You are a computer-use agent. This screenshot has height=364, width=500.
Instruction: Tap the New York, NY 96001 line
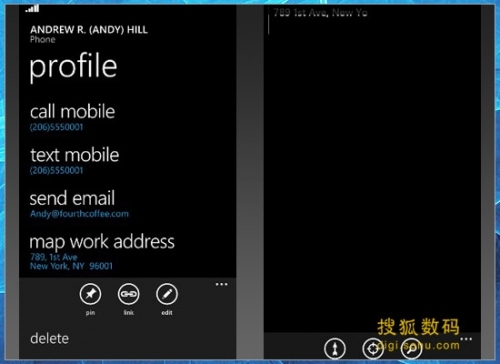coord(71,266)
